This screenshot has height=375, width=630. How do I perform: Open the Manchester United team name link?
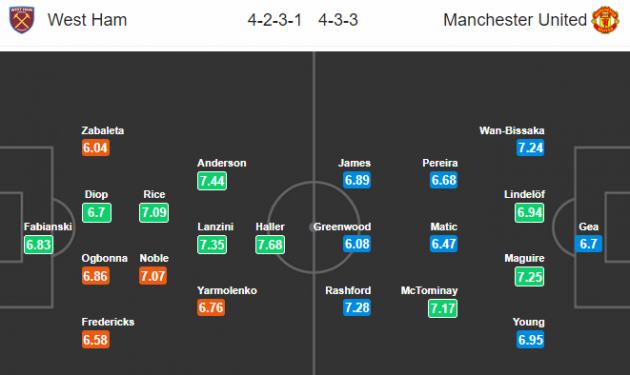pyautogui.click(x=515, y=20)
